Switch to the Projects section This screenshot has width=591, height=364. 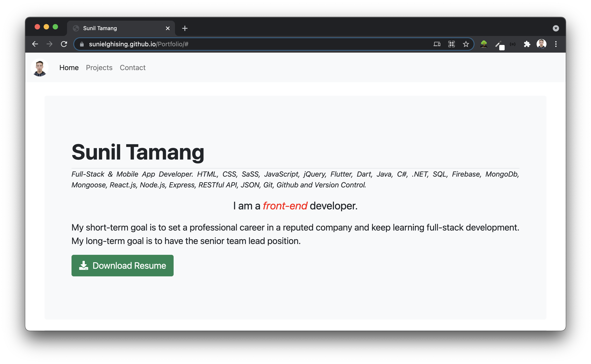pos(99,68)
